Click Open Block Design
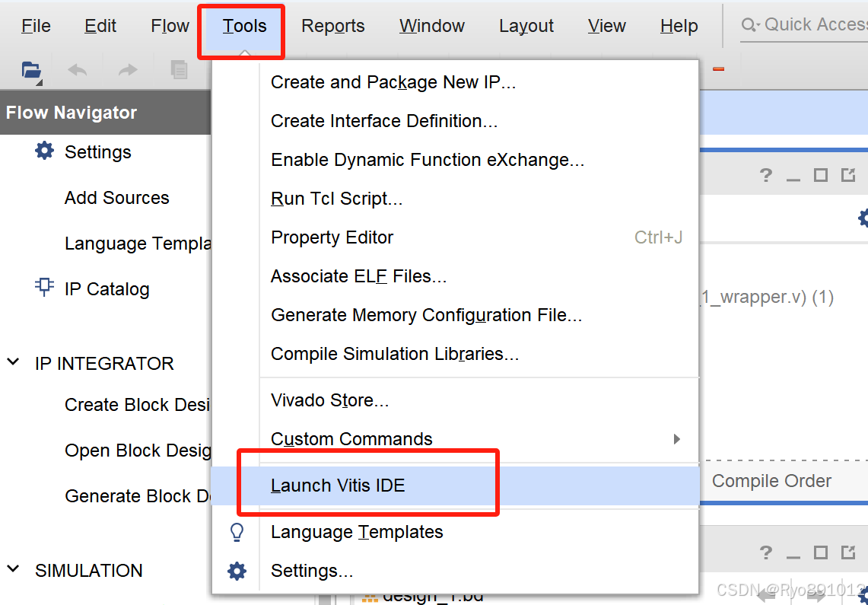868x605 pixels. tap(137, 451)
